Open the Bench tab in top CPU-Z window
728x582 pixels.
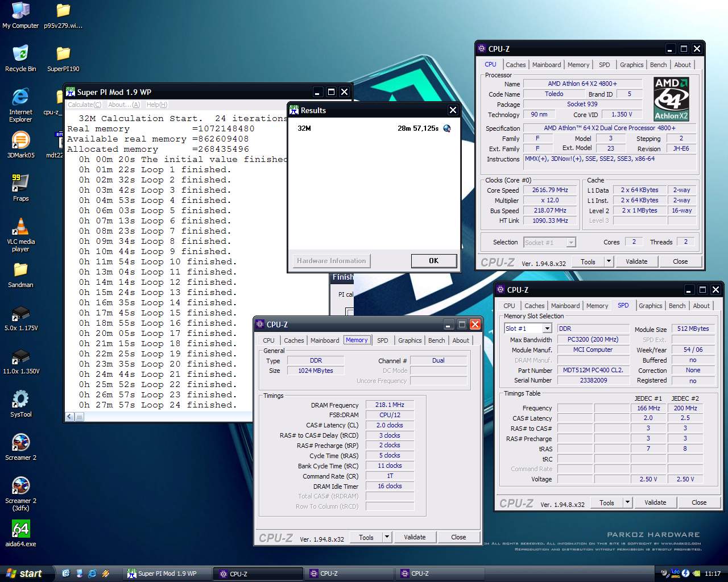click(658, 65)
